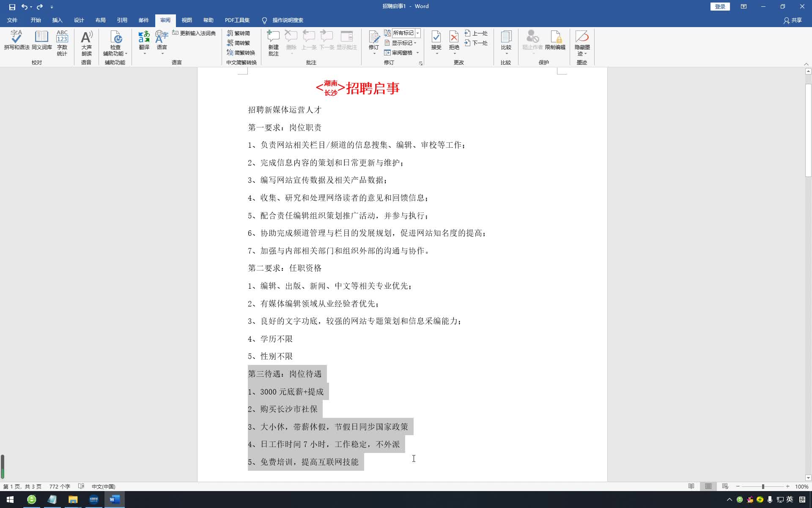This screenshot has height=508, width=812.
Task: Add a comment with 新建批注
Action: point(274,43)
